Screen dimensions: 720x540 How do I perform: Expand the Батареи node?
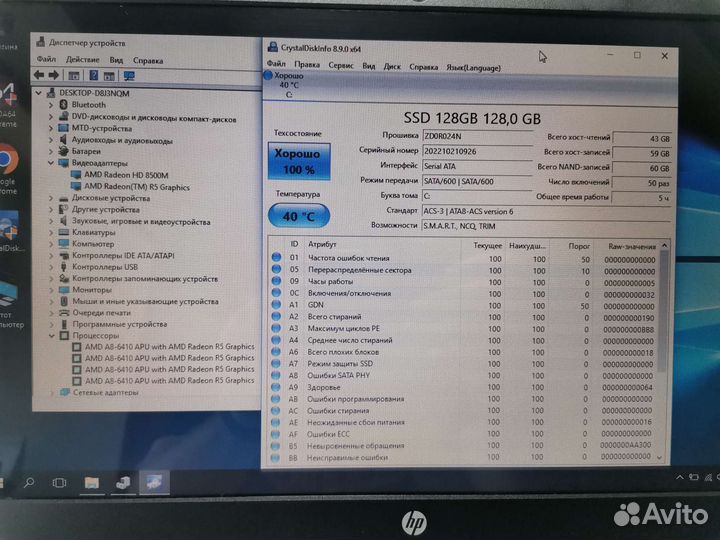click(x=51, y=151)
